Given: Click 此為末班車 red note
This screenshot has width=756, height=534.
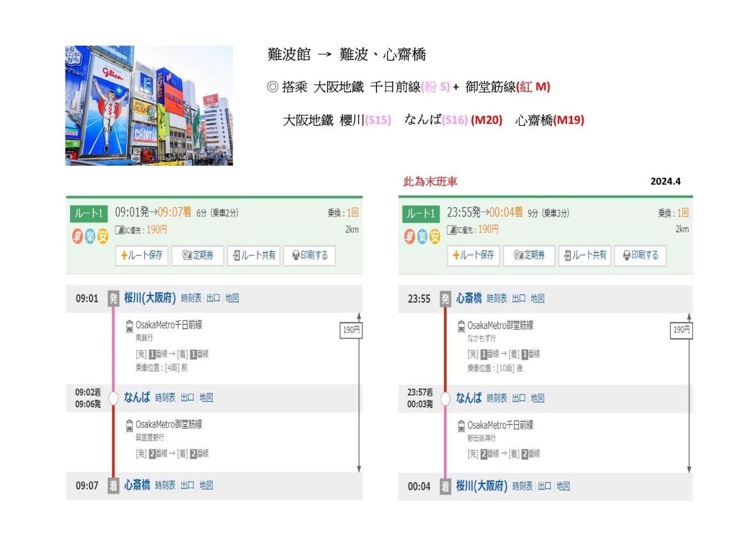Looking at the screenshot, I should 430,182.
